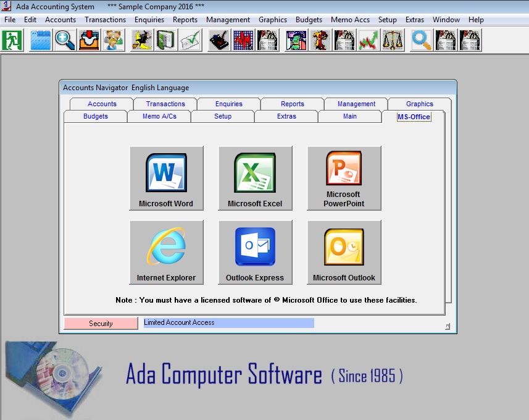The width and height of the screenshot is (529, 420).
Task: Switch to the Graphics navigator tab
Action: [419, 104]
